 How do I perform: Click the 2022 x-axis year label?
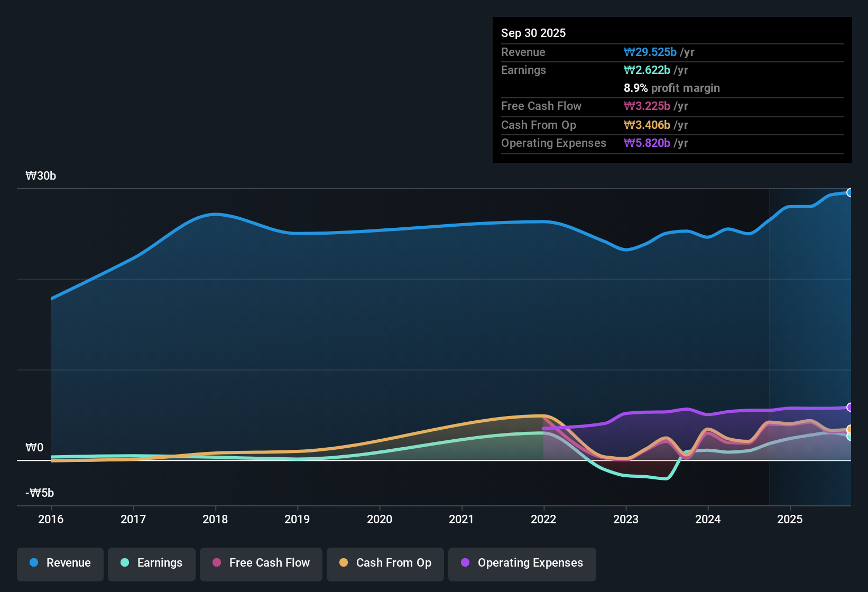pos(543,519)
